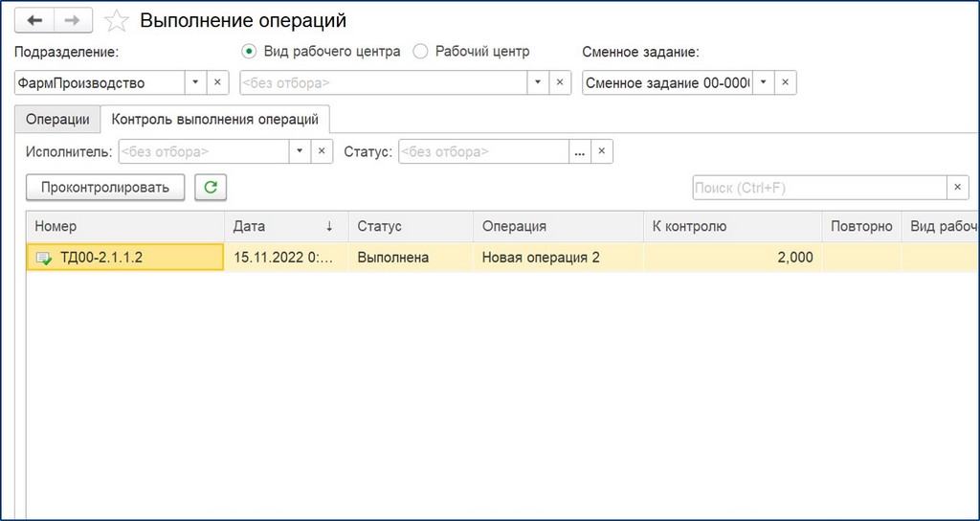Click the Номер column header
This screenshot has height=521, width=980.
pos(125,226)
